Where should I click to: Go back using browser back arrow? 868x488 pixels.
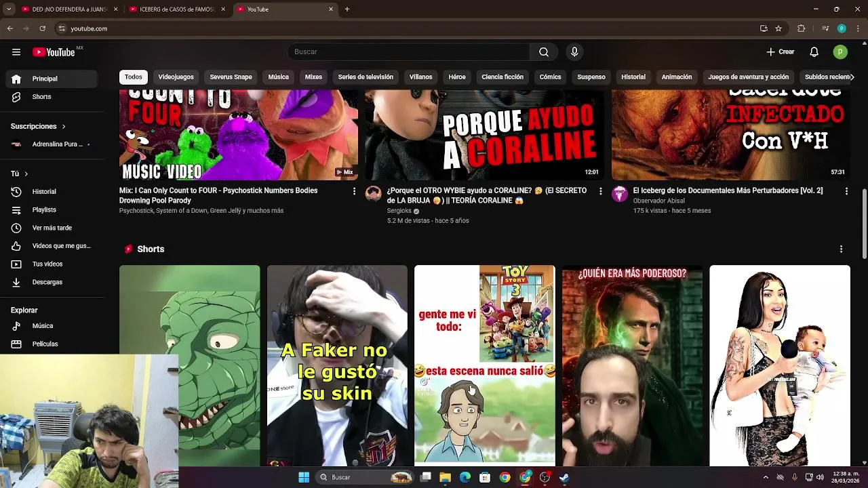(9, 28)
